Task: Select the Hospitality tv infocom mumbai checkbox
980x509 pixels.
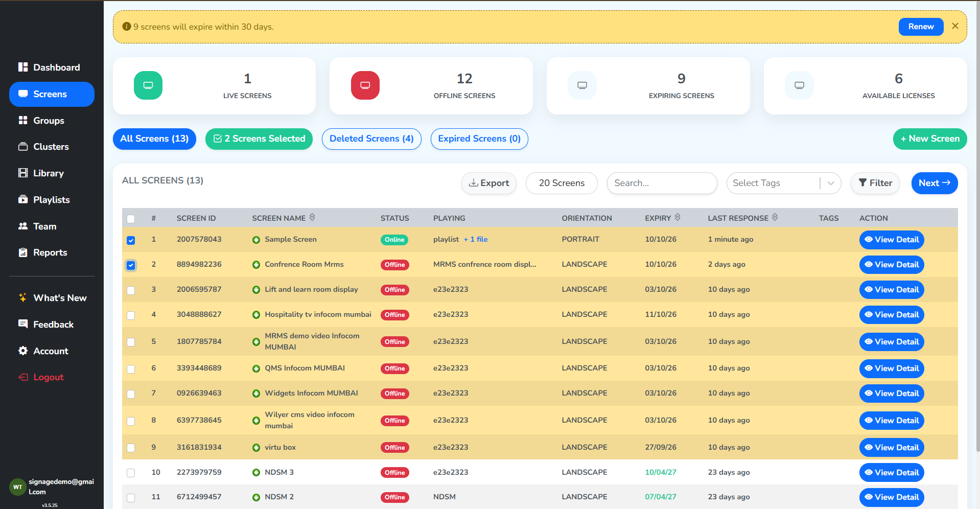Action: (x=131, y=315)
